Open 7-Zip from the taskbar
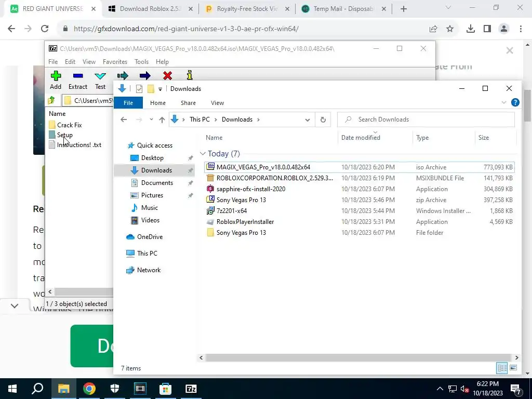The image size is (532, 399). coord(191,389)
